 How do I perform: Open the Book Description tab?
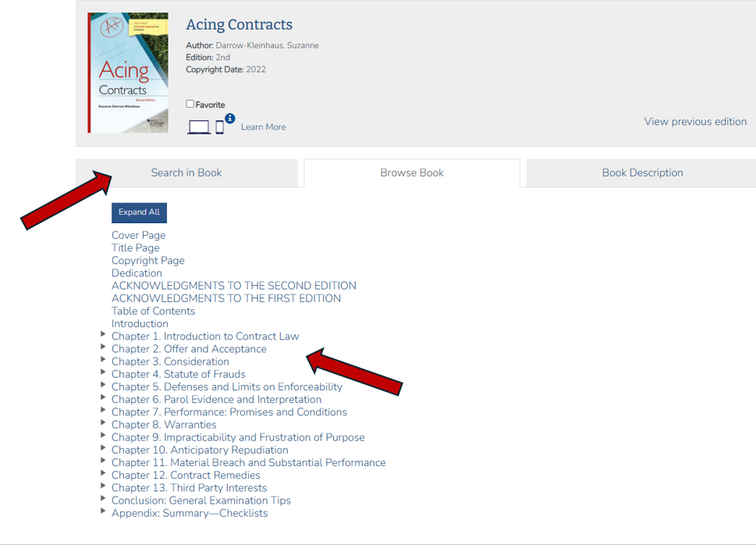pos(642,173)
